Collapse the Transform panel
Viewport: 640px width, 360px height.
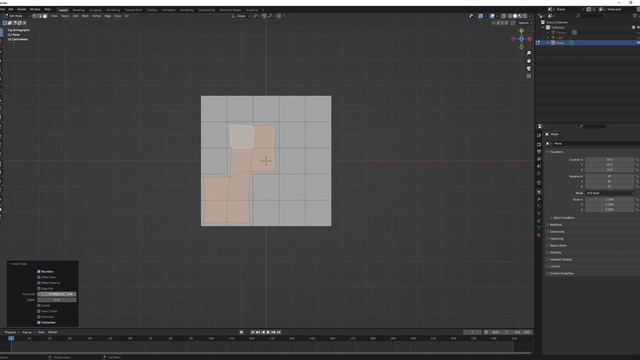click(x=556, y=152)
